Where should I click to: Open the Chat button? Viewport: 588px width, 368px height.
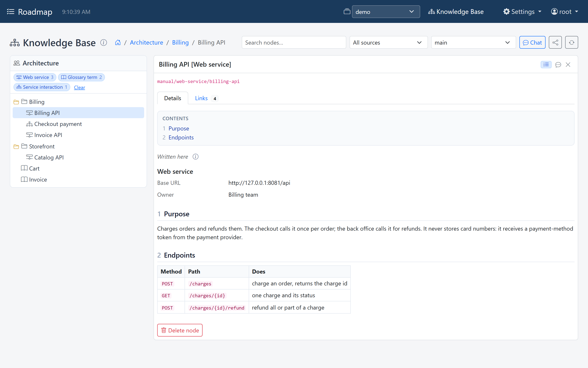pyautogui.click(x=532, y=43)
